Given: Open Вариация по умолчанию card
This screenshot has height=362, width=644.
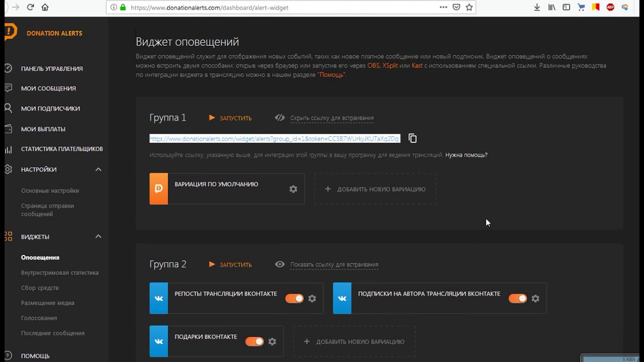Looking at the screenshot, I should pos(227,189).
